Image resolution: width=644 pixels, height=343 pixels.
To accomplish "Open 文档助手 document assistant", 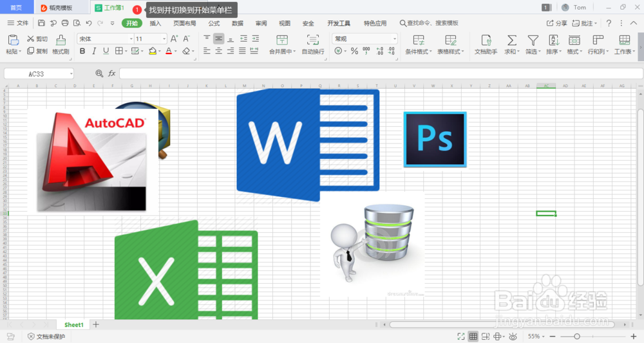I will (x=486, y=44).
